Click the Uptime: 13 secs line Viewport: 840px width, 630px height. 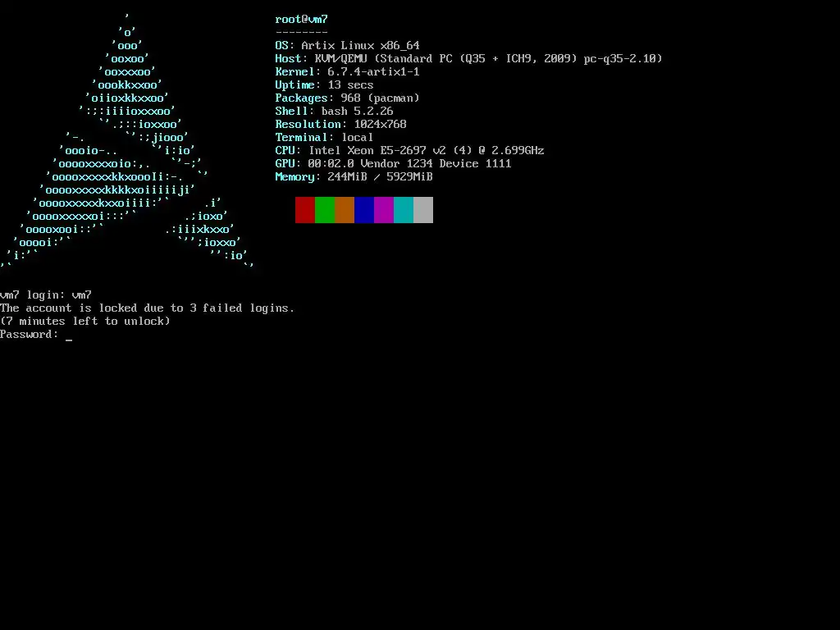pos(324,84)
